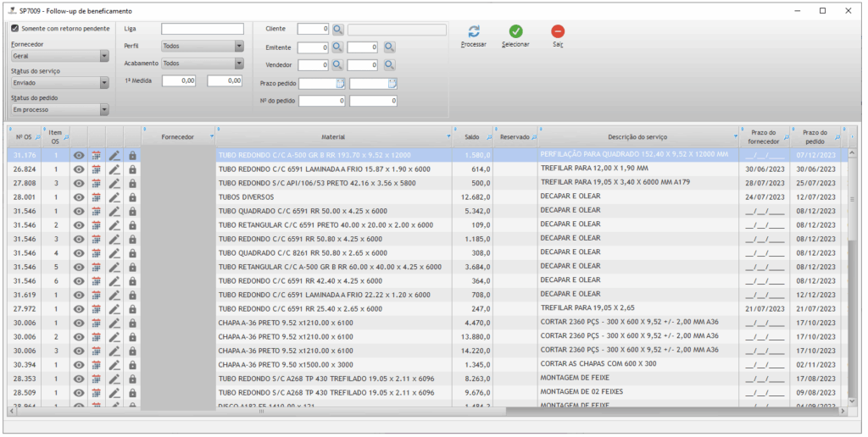
Task: Click the eye icon for OS 26.824
Action: pyautogui.click(x=79, y=169)
